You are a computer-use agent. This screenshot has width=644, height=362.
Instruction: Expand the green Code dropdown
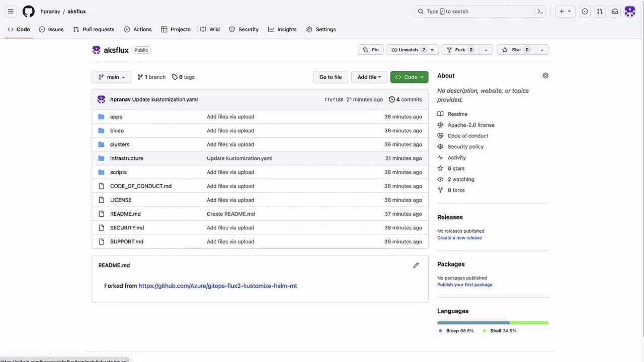[x=409, y=77]
